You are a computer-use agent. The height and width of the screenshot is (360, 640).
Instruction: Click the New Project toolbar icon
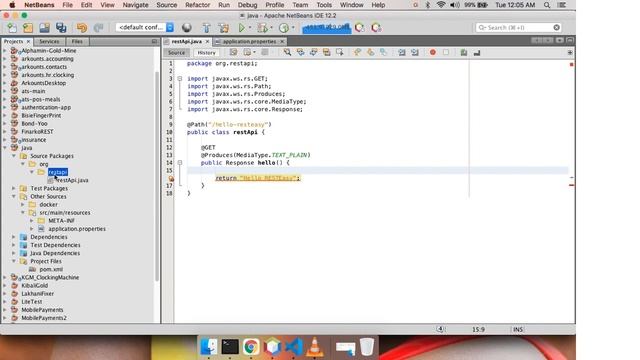[28, 28]
